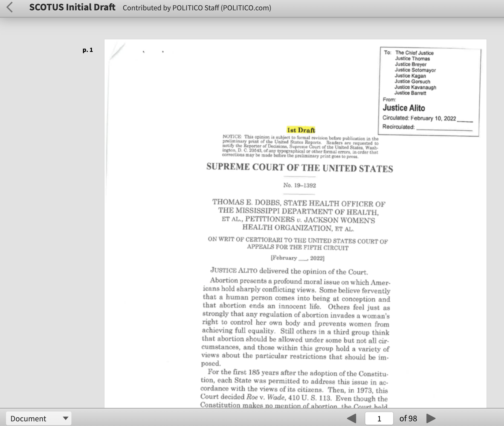Click 'JUSTICE ALITO delivered the opinion' line
The width and height of the screenshot is (504, 426).
tap(289, 271)
